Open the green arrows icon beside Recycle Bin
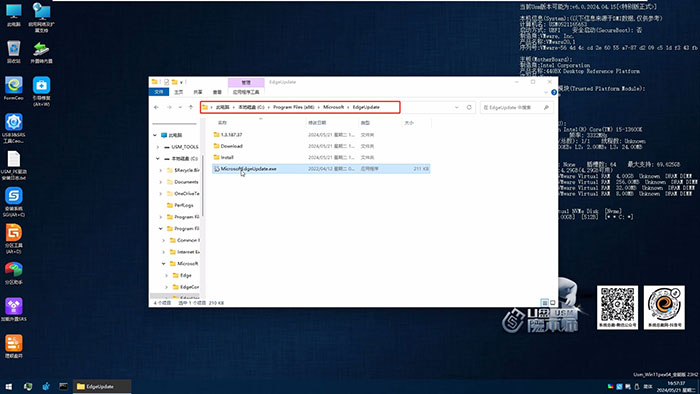 [x=41, y=52]
